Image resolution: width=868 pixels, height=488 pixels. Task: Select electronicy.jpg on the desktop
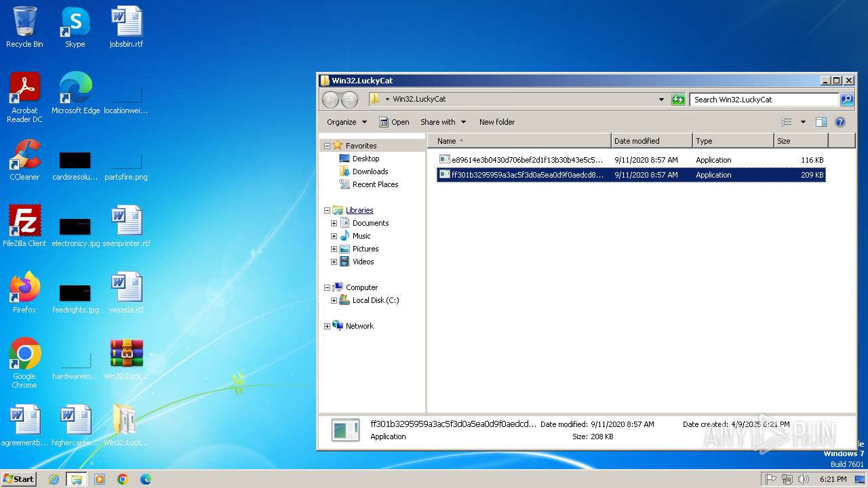(75, 231)
